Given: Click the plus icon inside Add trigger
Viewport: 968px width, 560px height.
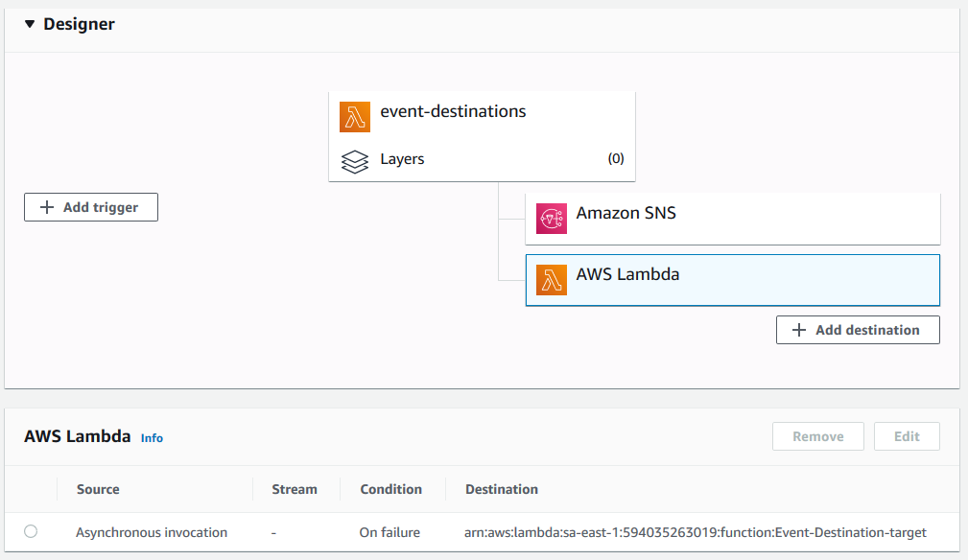Looking at the screenshot, I should (x=46, y=206).
